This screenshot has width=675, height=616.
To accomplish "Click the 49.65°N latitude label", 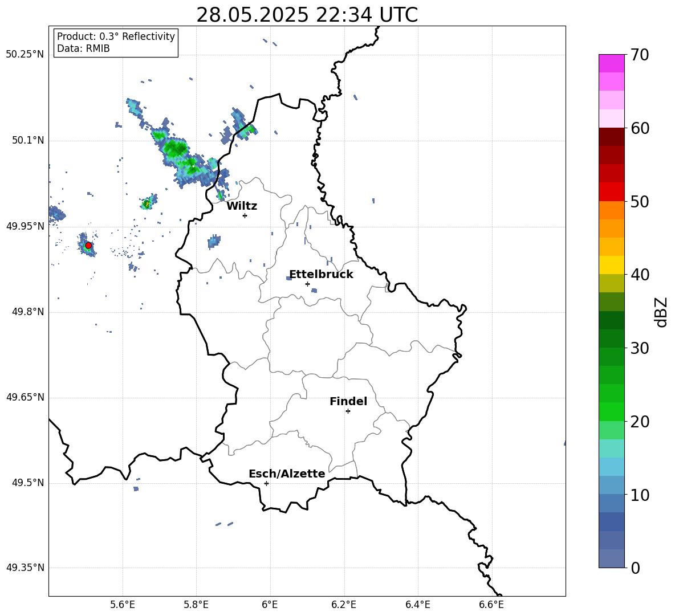I will point(25,397).
